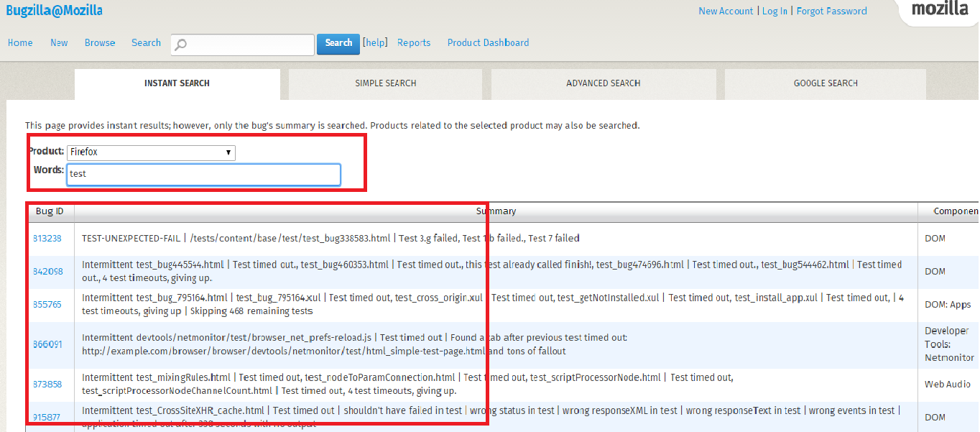Open the Reports link

414,42
